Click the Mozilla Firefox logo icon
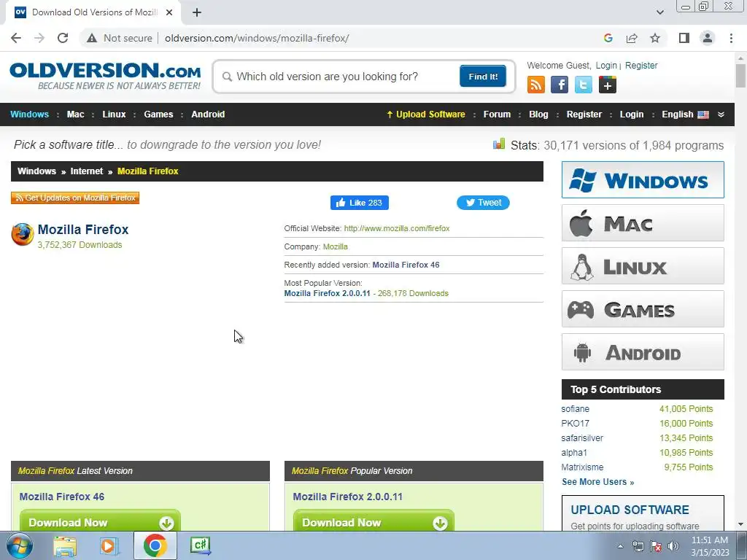This screenshot has width=747, height=560. tap(23, 234)
